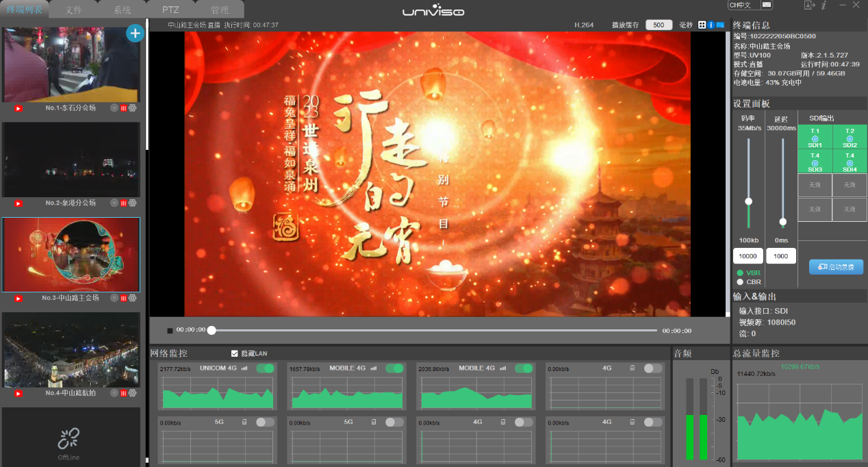This screenshot has height=467, width=868.
Task: Open the 系统 tab
Action: tap(123, 10)
